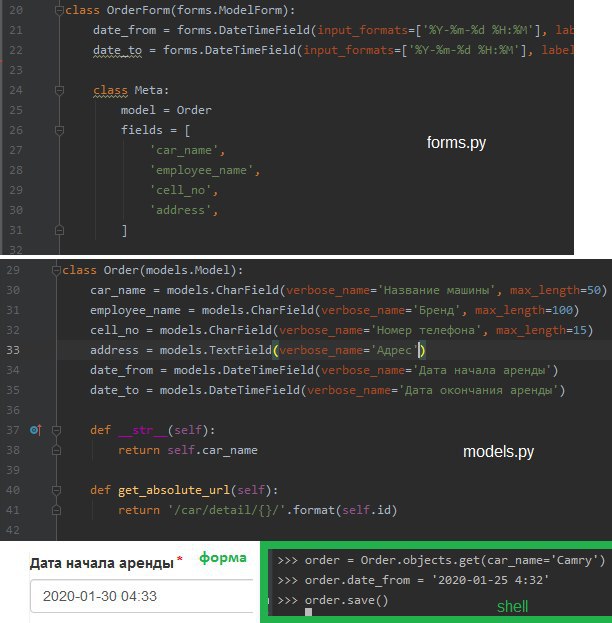Click the underlined 'class' keyword of Meta
The height and width of the screenshot is (623, 612).
(110, 91)
